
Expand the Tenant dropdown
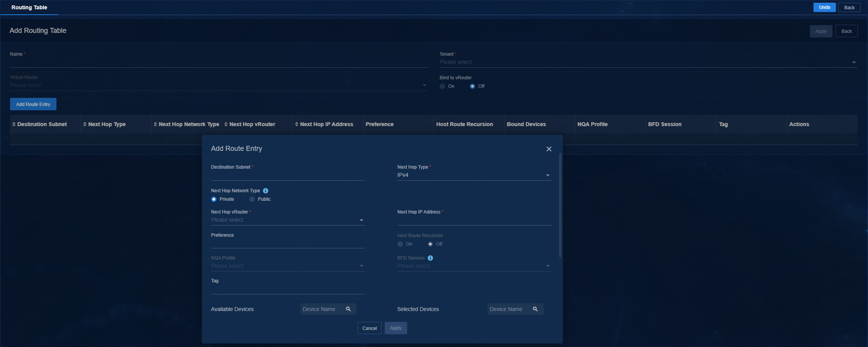pyautogui.click(x=648, y=62)
